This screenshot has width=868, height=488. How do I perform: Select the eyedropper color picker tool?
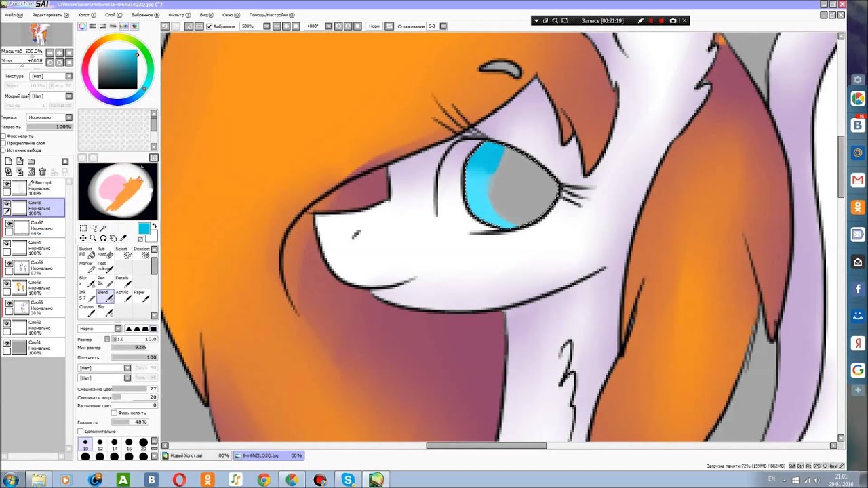123,238
